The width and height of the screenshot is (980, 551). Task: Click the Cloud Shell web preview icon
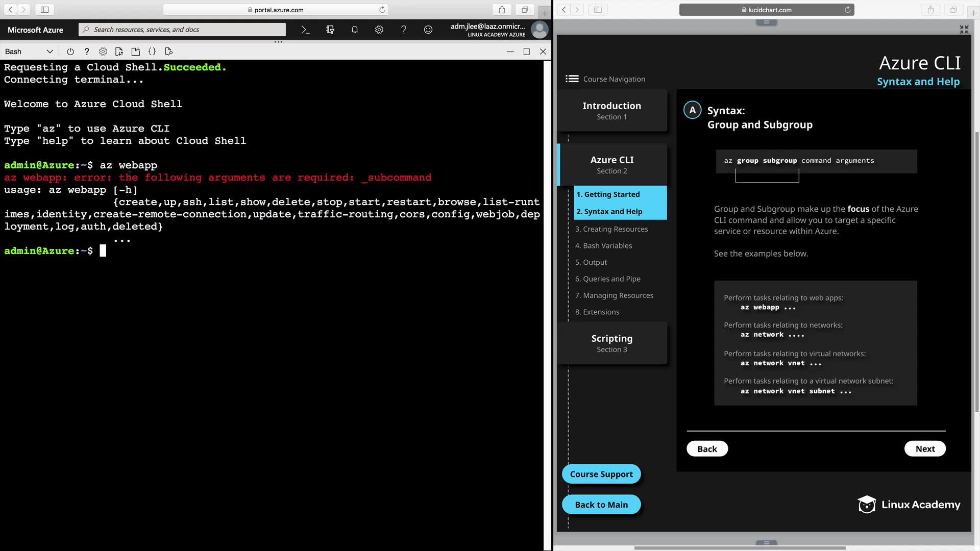168,52
